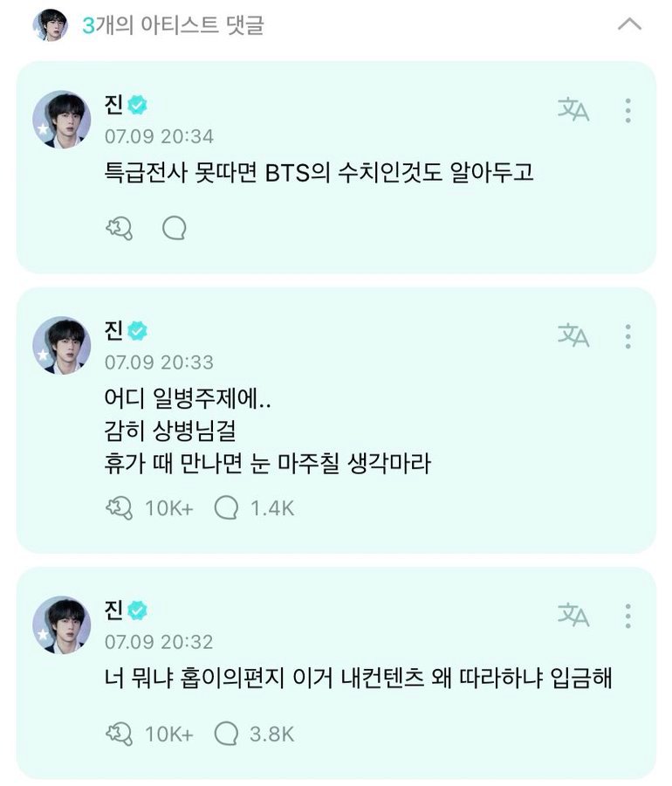
Task: Translate the 20:33 comment
Action: pyautogui.click(x=573, y=335)
